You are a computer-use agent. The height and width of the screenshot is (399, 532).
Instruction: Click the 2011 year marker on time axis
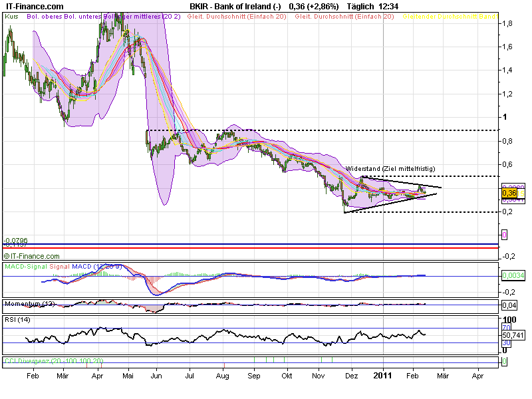[383, 375]
